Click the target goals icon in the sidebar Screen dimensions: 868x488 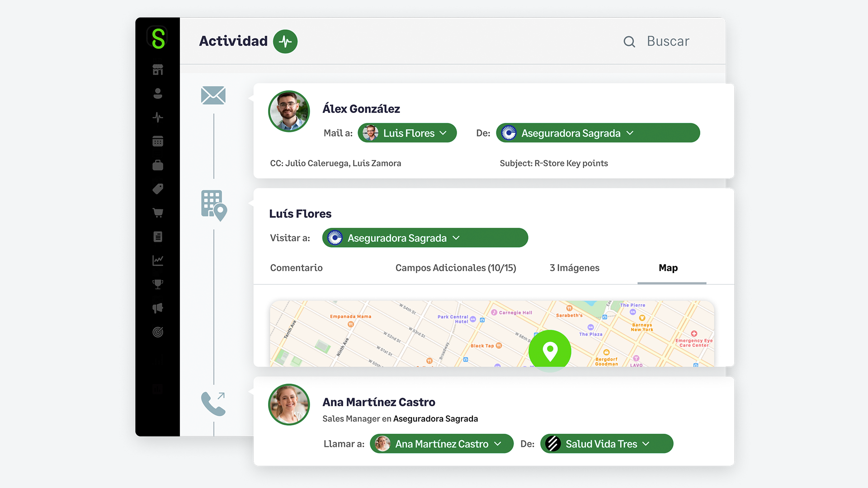coord(157,332)
